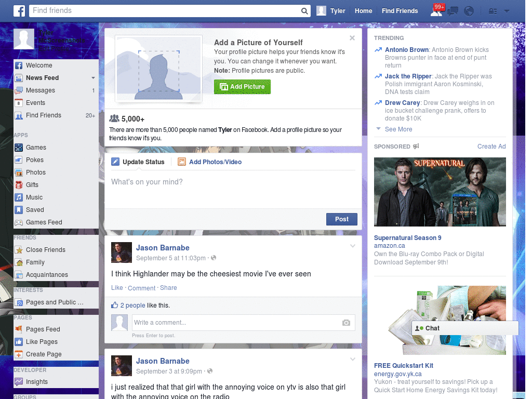This screenshot has height=399, width=532.
Task: Click What's on your mind field
Action: 233,189
